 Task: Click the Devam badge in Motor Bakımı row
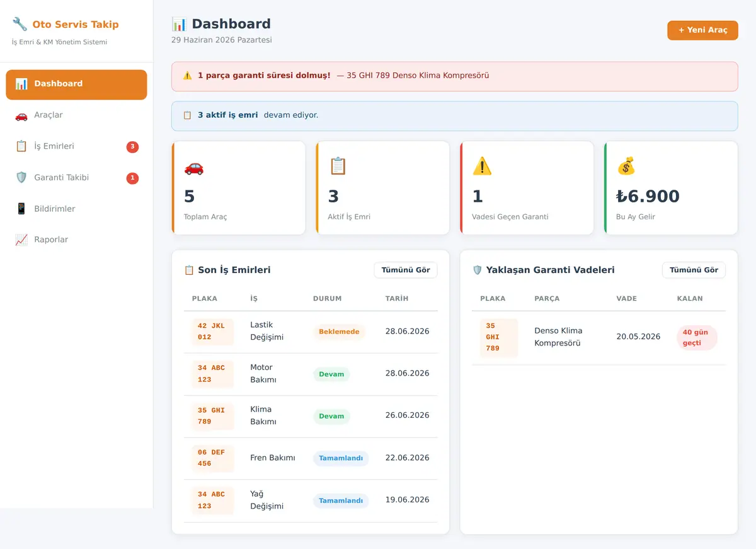(331, 374)
